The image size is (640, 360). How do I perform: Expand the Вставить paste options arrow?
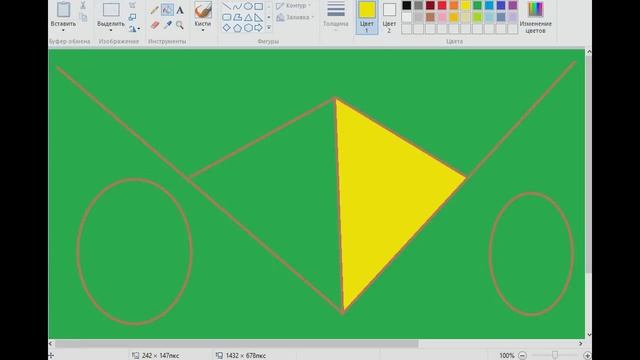coord(63,31)
